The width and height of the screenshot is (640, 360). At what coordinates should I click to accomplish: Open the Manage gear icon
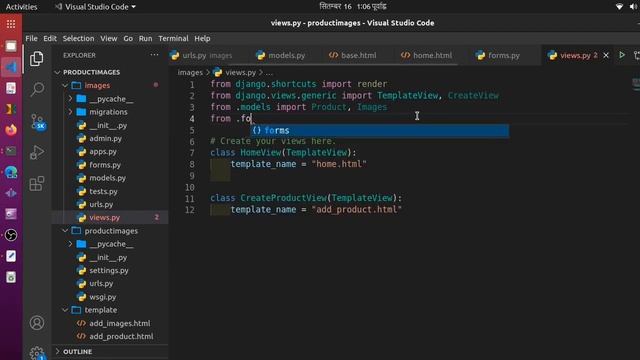coord(37,353)
